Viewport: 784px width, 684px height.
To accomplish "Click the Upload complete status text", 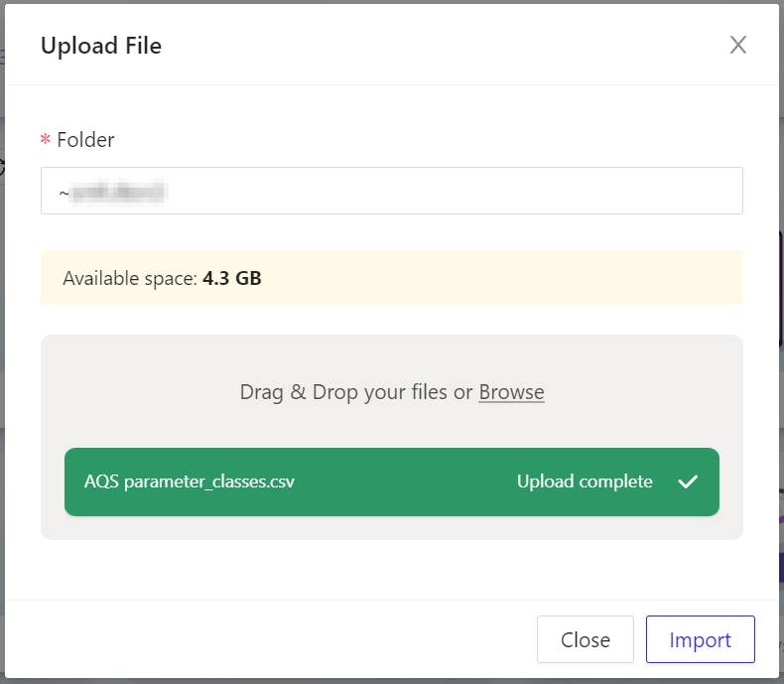I will click(584, 481).
